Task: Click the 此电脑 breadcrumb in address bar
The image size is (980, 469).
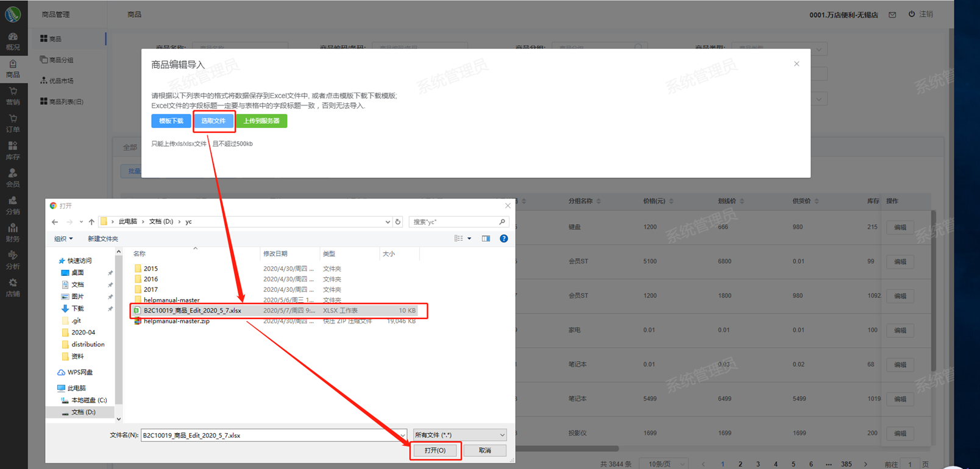Action: [128, 222]
